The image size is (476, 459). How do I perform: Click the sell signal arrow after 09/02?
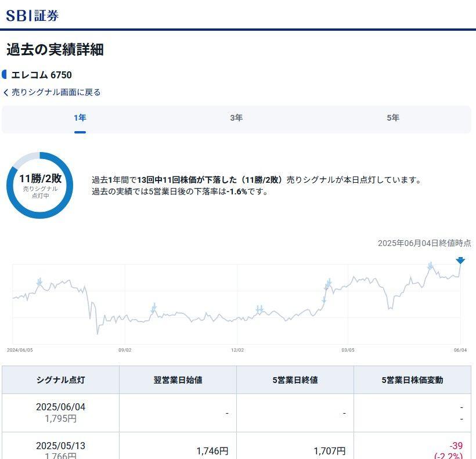point(154,308)
